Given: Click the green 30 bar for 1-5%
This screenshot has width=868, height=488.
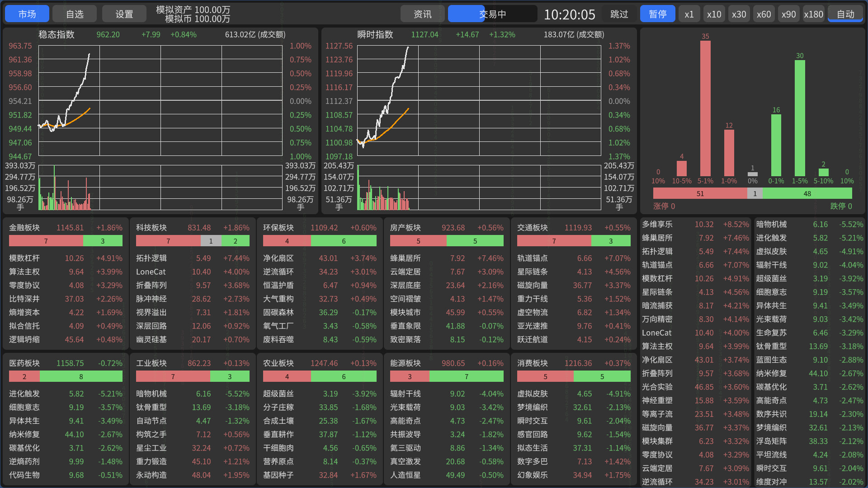Looking at the screenshot, I should click(800, 118).
